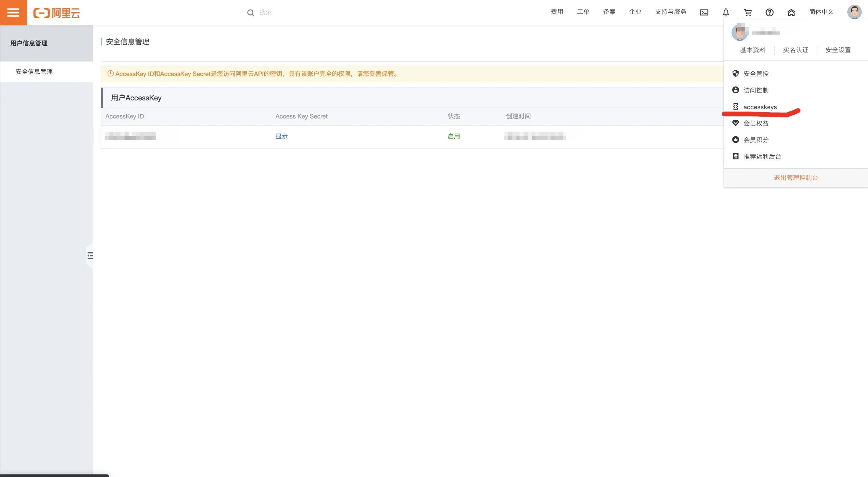Open 访问控制 in user menu

756,90
